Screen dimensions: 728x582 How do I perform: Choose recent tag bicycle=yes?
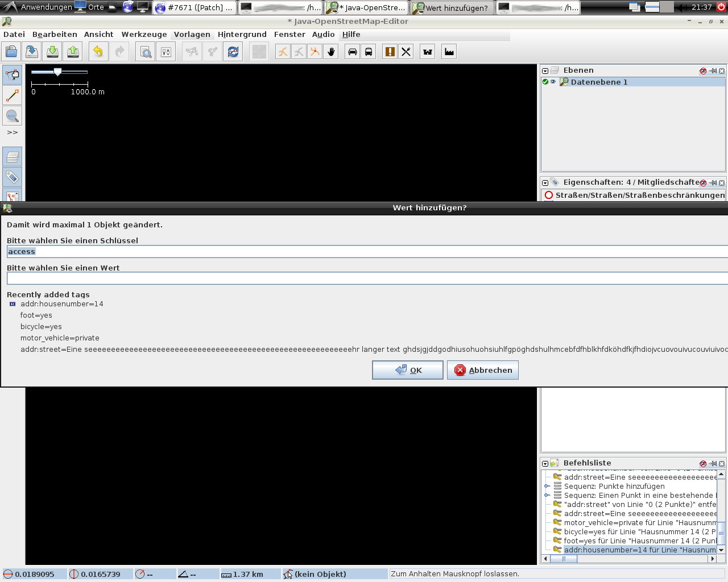click(41, 327)
